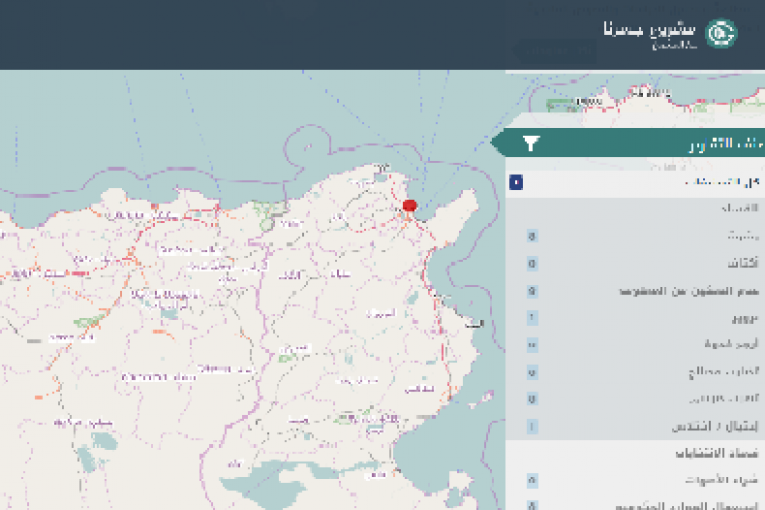Open the site title link in header
The height and width of the screenshot is (510, 765).
tap(650, 29)
